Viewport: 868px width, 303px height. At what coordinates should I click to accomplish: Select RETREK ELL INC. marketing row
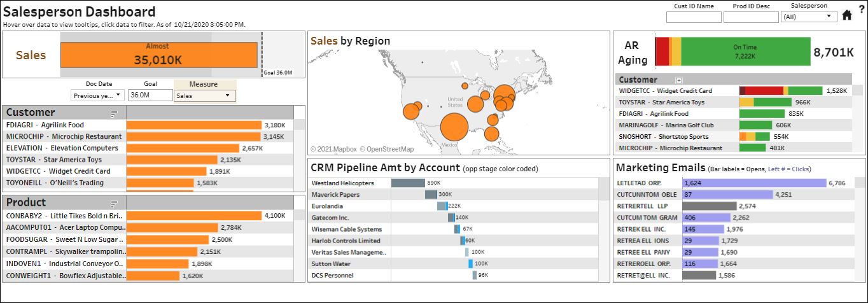[x=734, y=229]
